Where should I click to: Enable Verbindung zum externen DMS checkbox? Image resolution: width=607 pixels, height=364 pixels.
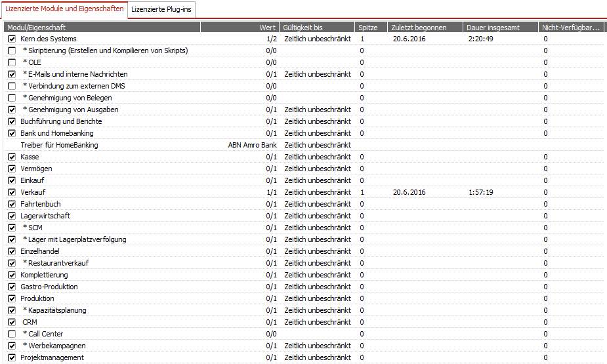(x=12, y=86)
